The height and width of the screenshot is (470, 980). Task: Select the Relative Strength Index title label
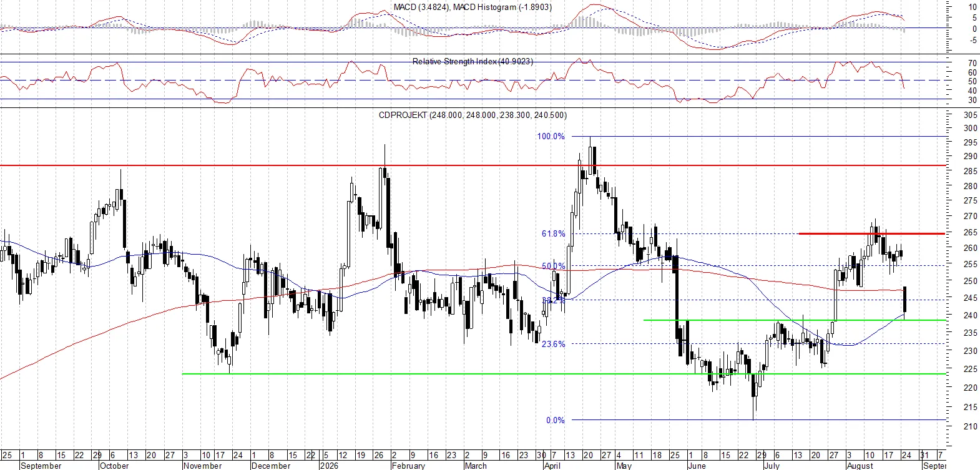[473, 61]
